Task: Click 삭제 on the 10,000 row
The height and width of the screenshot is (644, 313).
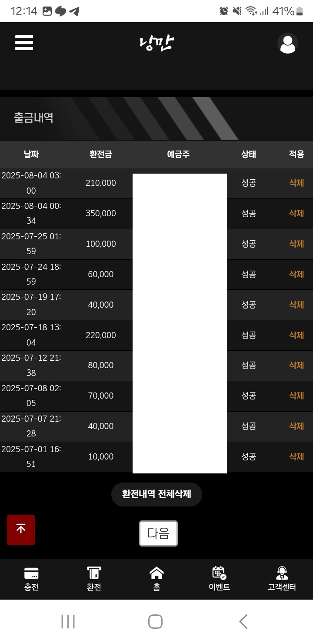Action: pos(296,456)
